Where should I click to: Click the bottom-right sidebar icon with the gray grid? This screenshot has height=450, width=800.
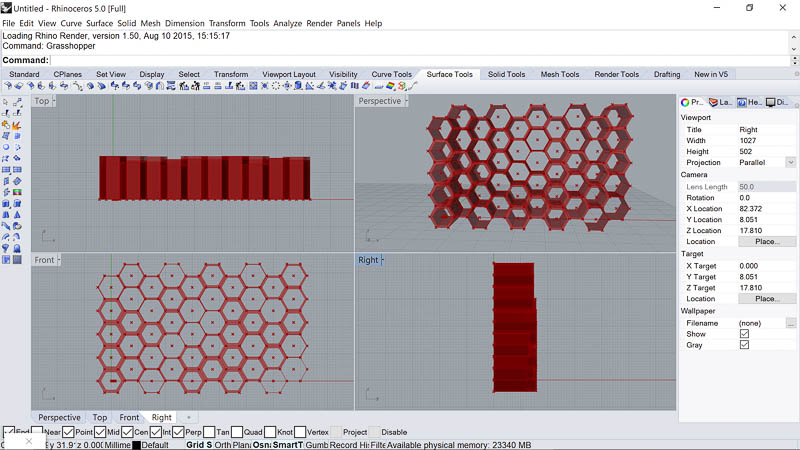click(x=17, y=260)
